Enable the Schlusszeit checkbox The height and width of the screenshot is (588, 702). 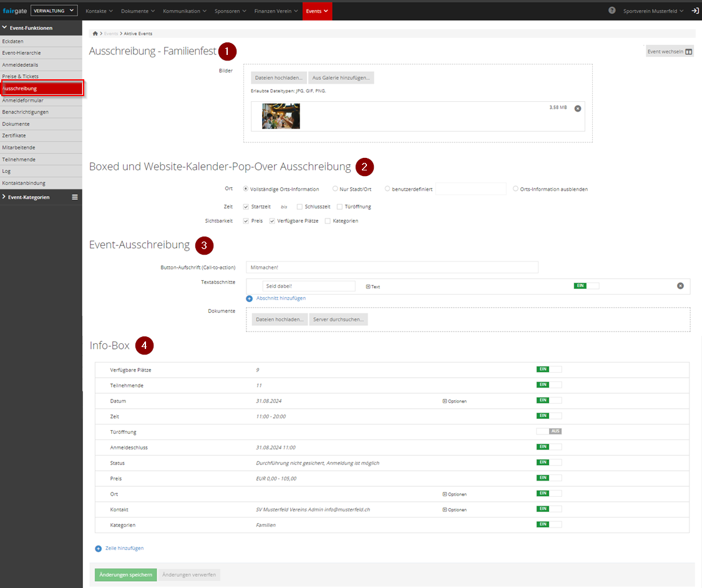[300, 207]
